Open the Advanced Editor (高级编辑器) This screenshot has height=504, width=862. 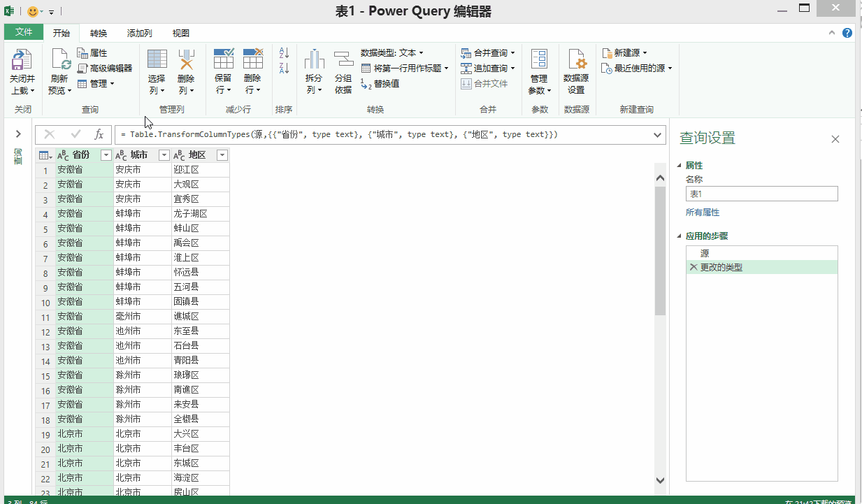(x=104, y=68)
